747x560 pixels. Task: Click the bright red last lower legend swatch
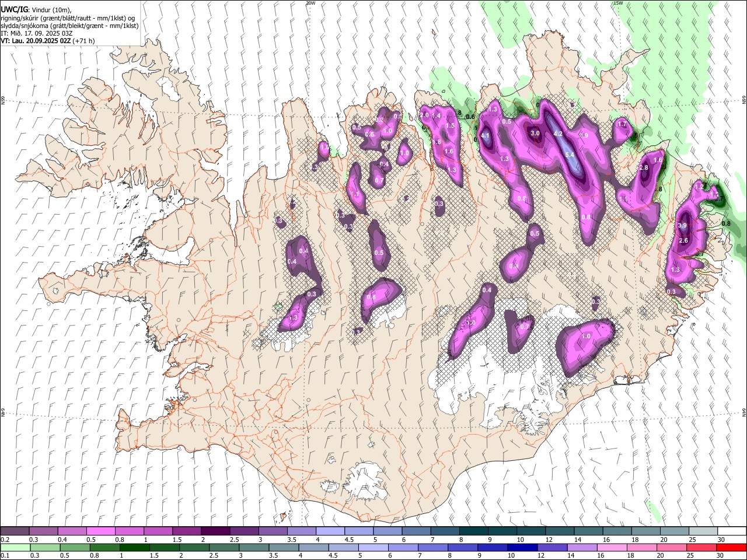coord(731,547)
